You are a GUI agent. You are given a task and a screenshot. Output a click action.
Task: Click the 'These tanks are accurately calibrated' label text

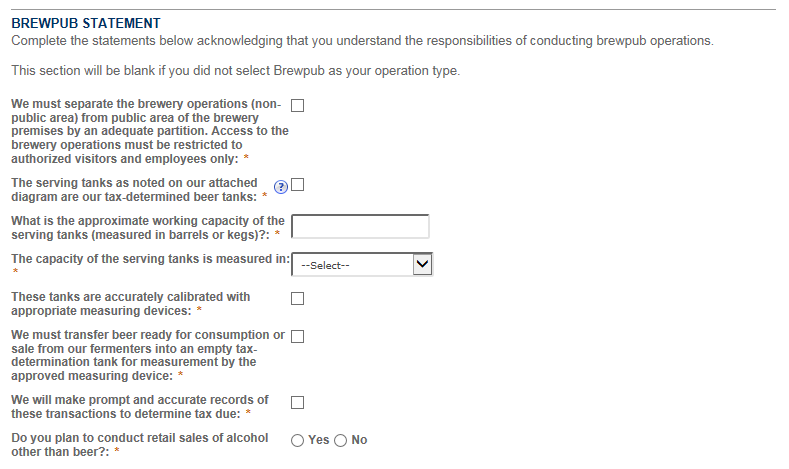tap(130, 304)
